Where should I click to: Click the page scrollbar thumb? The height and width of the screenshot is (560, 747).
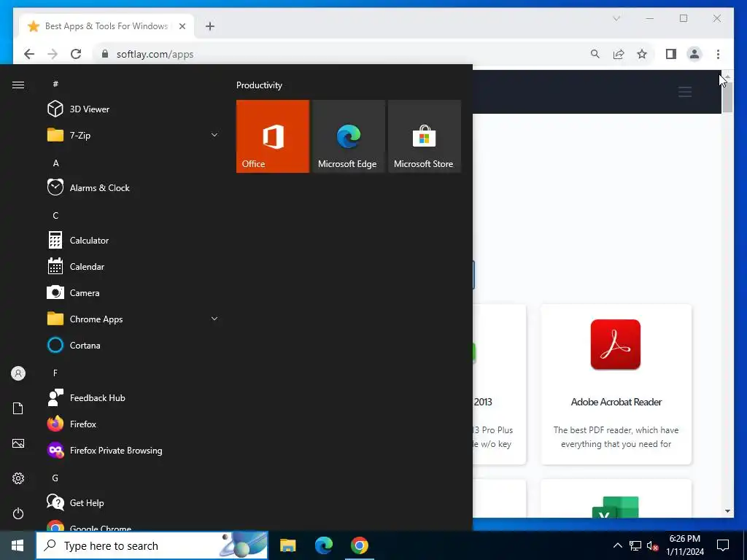(x=727, y=98)
